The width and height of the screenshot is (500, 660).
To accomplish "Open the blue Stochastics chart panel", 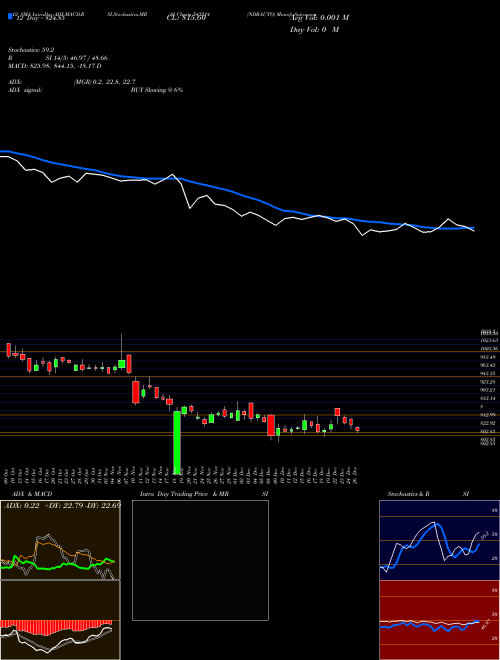I will (x=439, y=540).
